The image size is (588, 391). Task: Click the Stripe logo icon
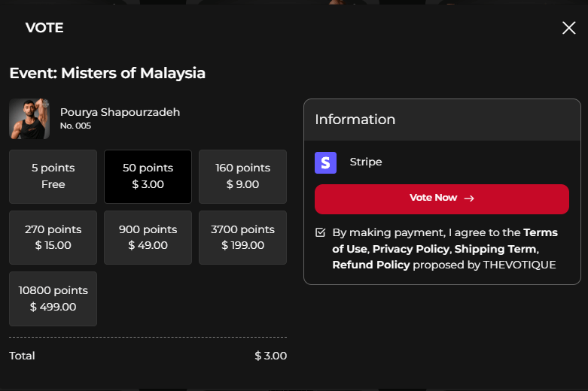tap(325, 162)
